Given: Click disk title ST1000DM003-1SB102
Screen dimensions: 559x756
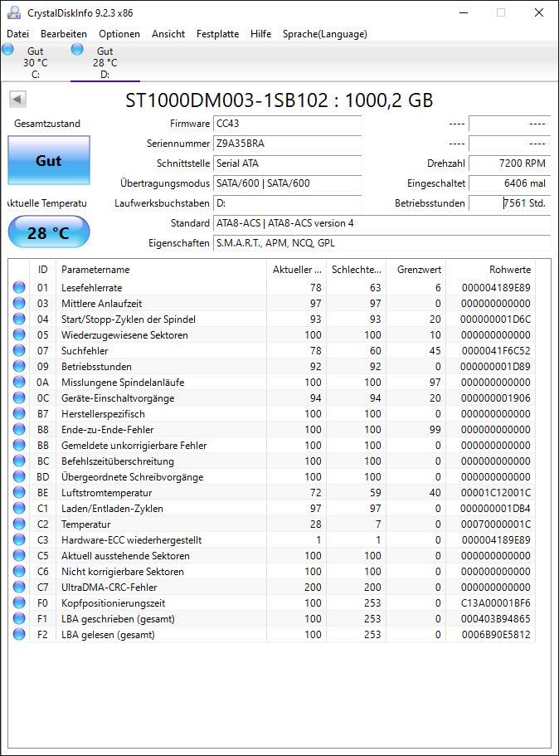Looking at the screenshot, I should tap(279, 100).
